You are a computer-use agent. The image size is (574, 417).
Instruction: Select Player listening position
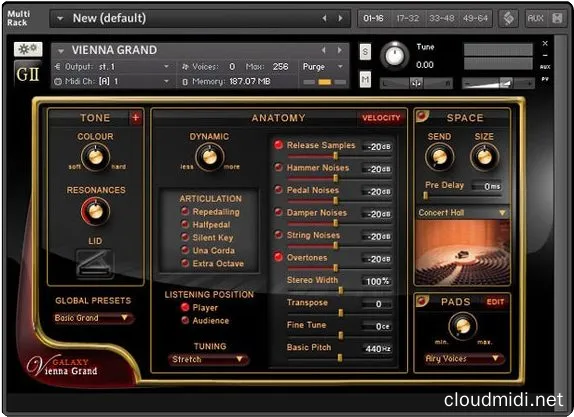pyautogui.click(x=185, y=307)
